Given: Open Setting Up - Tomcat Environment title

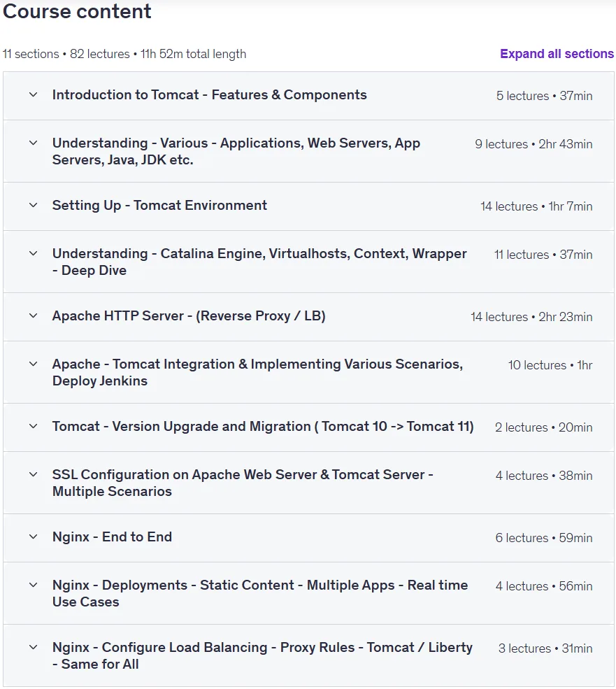Looking at the screenshot, I should (x=159, y=205).
